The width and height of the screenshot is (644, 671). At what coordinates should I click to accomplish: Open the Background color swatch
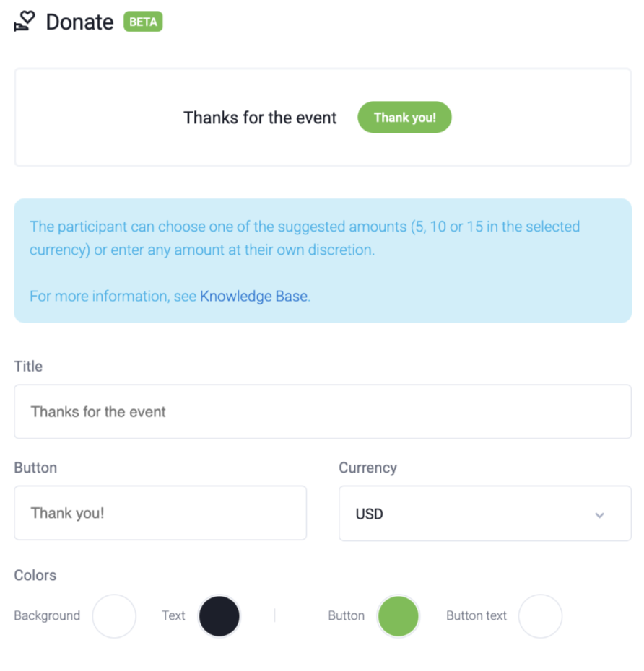(114, 616)
